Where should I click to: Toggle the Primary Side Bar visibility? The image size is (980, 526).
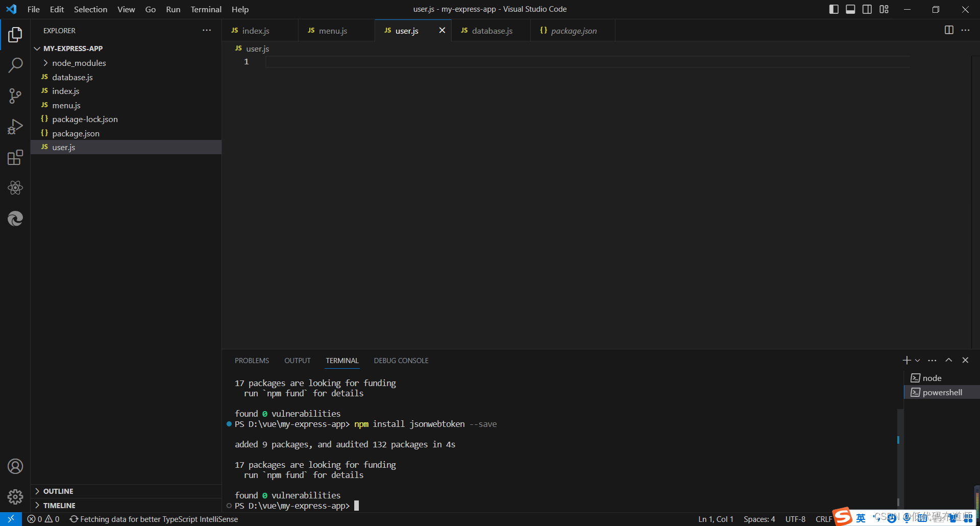(833, 9)
